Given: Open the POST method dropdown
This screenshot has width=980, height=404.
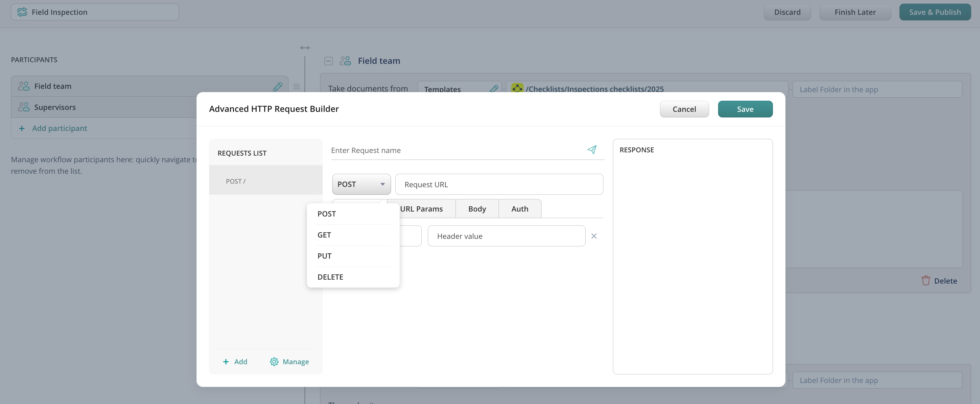Looking at the screenshot, I should 361,184.
